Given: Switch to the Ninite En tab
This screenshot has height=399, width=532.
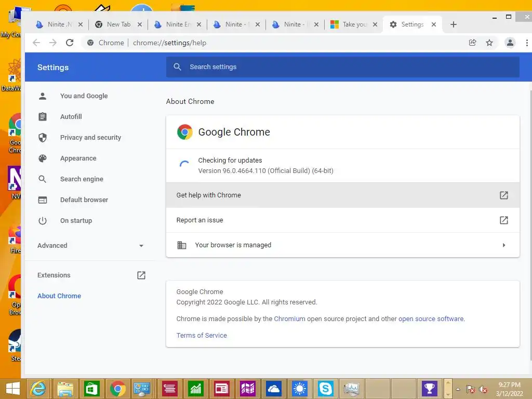Looking at the screenshot, I should click(x=178, y=24).
